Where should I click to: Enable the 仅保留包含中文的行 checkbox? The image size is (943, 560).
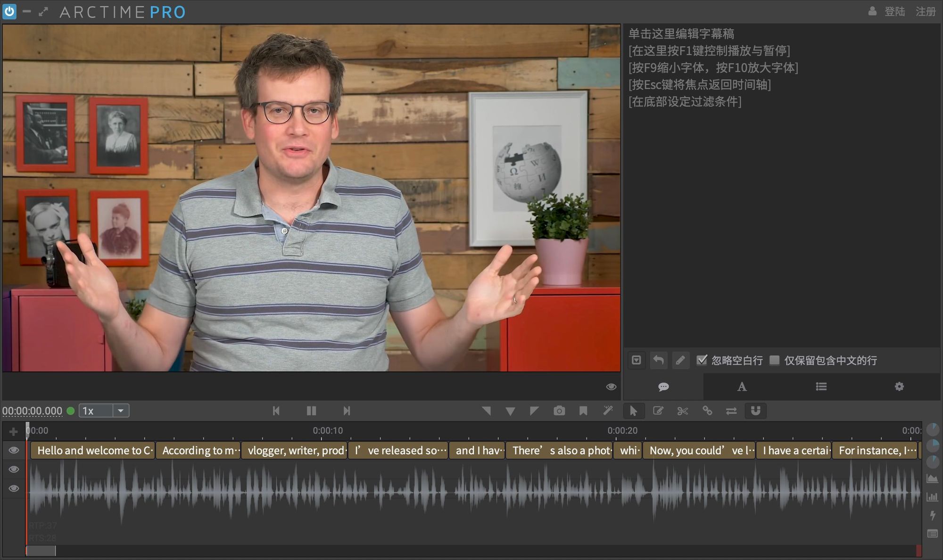coord(774,360)
